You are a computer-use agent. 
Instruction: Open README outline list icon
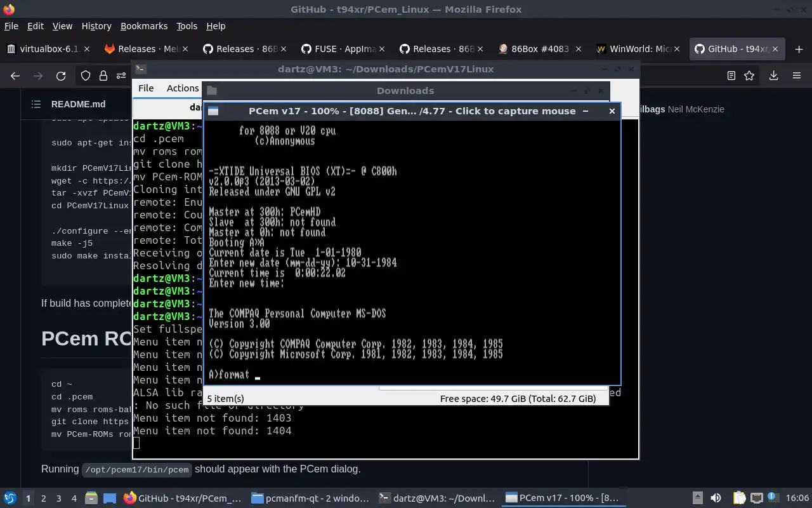pos(37,104)
